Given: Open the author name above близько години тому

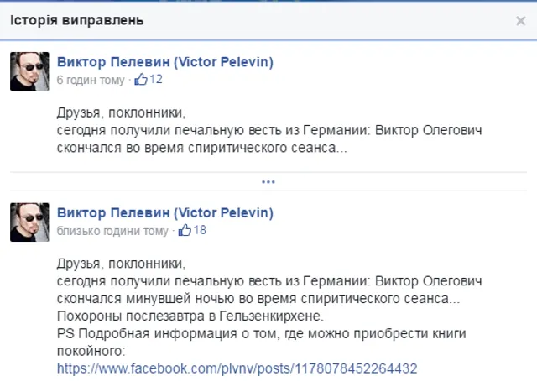Looking at the screenshot, I should coord(164,212).
